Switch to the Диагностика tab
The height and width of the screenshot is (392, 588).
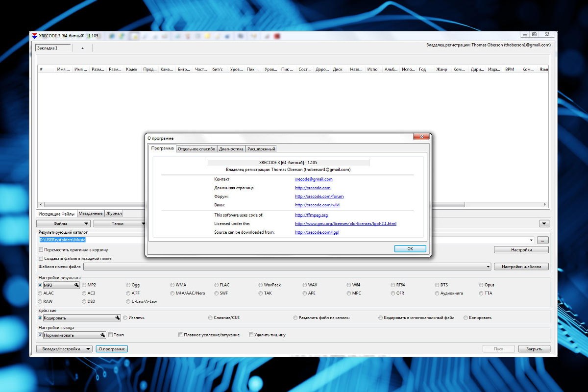(231, 149)
